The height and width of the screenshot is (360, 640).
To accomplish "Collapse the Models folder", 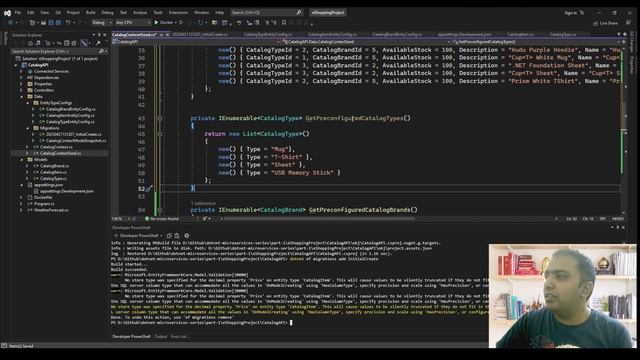I will tap(21, 160).
